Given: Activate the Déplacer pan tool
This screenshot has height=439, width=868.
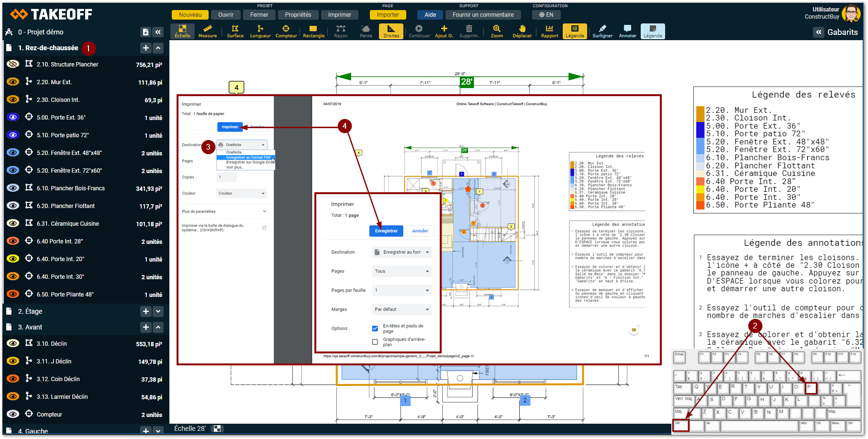Looking at the screenshot, I should pyautogui.click(x=522, y=31).
